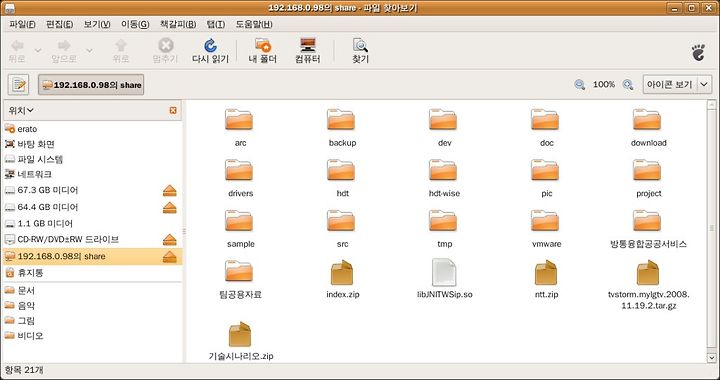
Task: Open the 파일 menu
Action: (x=22, y=24)
